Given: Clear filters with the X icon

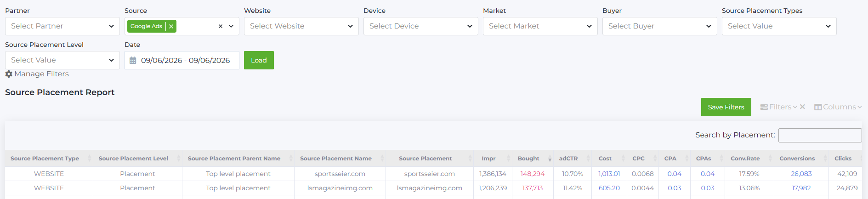Looking at the screenshot, I should pyautogui.click(x=802, y=107).
